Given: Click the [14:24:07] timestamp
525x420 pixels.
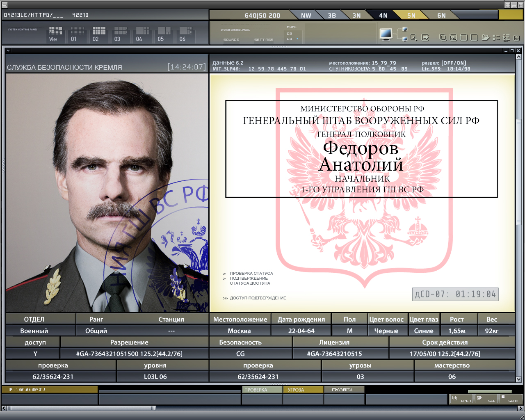Looking at the screenshot, I should coord(187,67).
